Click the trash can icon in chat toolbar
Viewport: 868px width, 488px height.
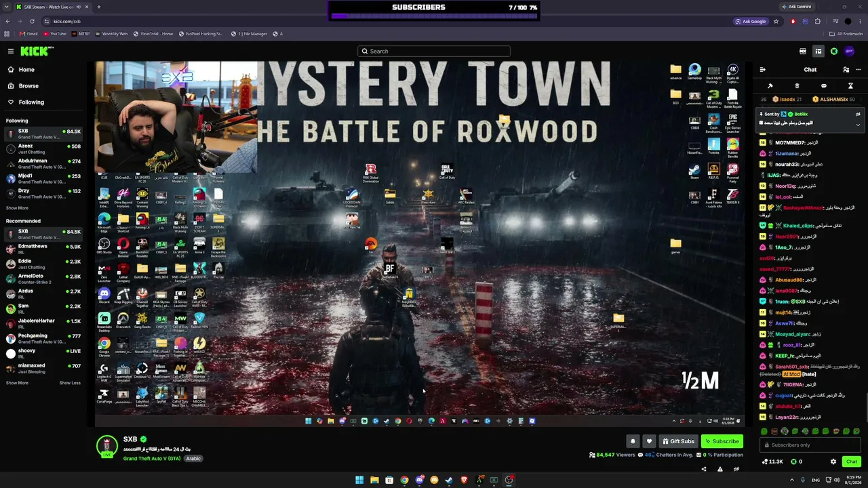coord(797,86)
